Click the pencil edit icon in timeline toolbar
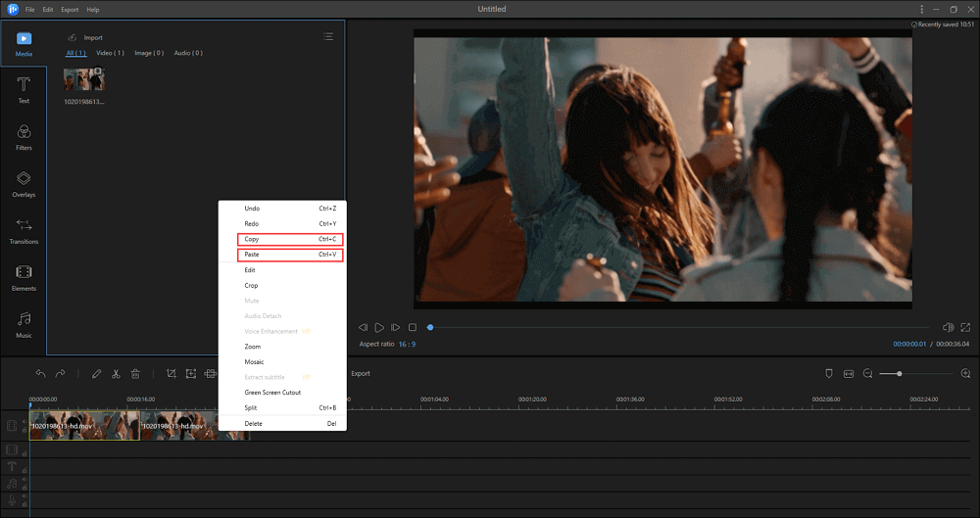 click(96, 374)
